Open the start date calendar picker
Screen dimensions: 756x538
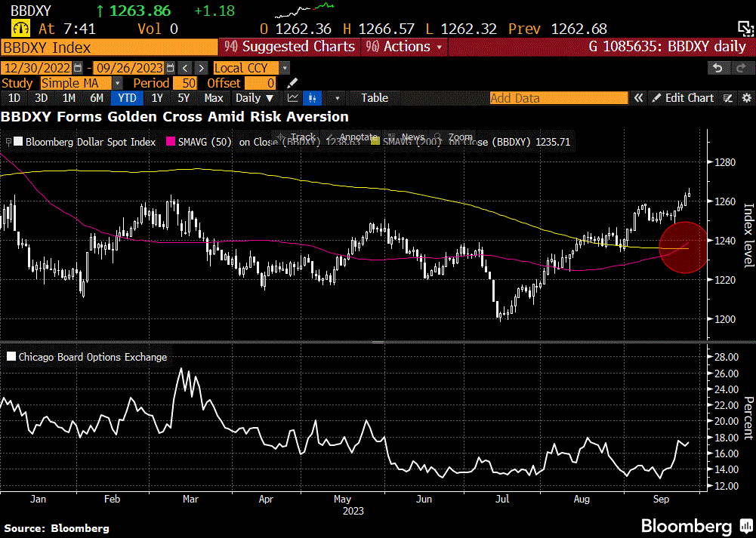click(78, 68)
